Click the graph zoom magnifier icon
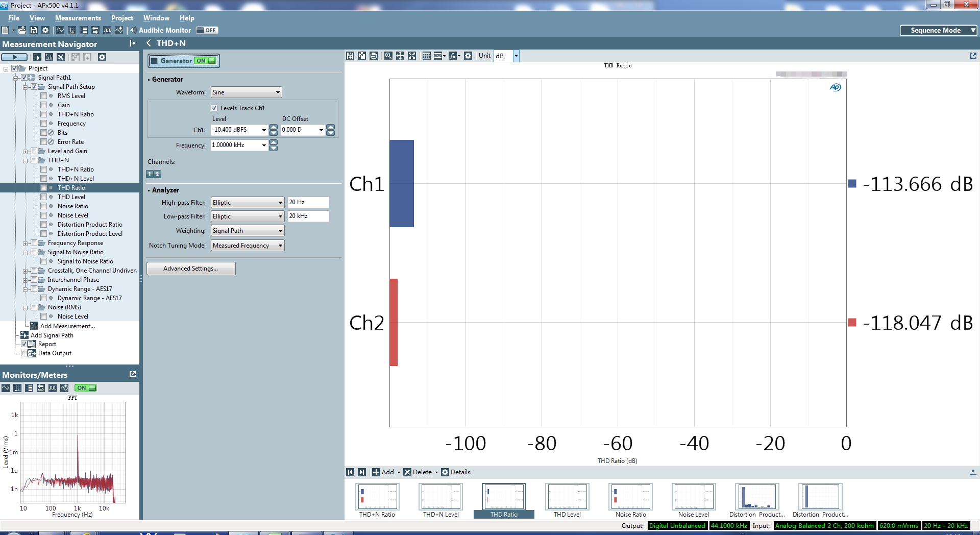Screen dimensions: 980x535 [x=388, y=56]
